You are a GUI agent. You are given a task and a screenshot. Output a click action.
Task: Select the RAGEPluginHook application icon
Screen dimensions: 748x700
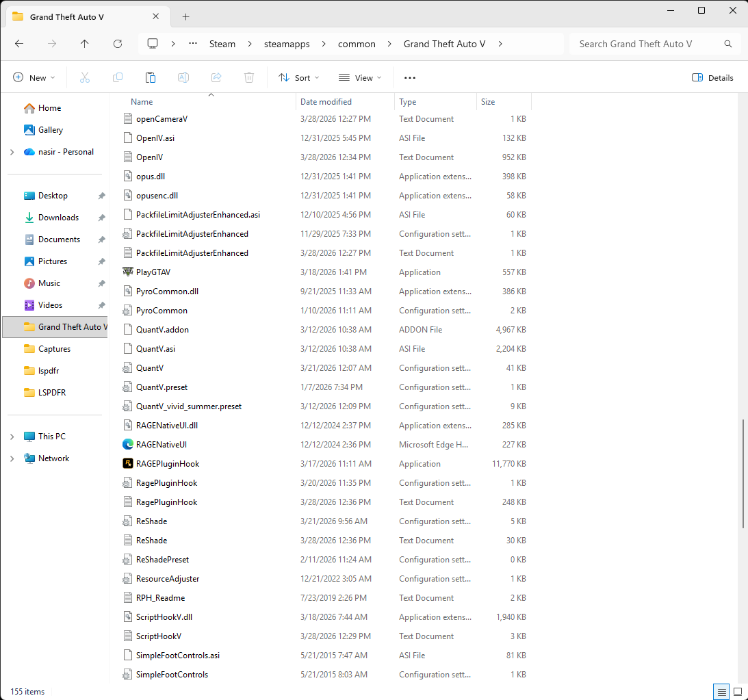pos(128,464)
